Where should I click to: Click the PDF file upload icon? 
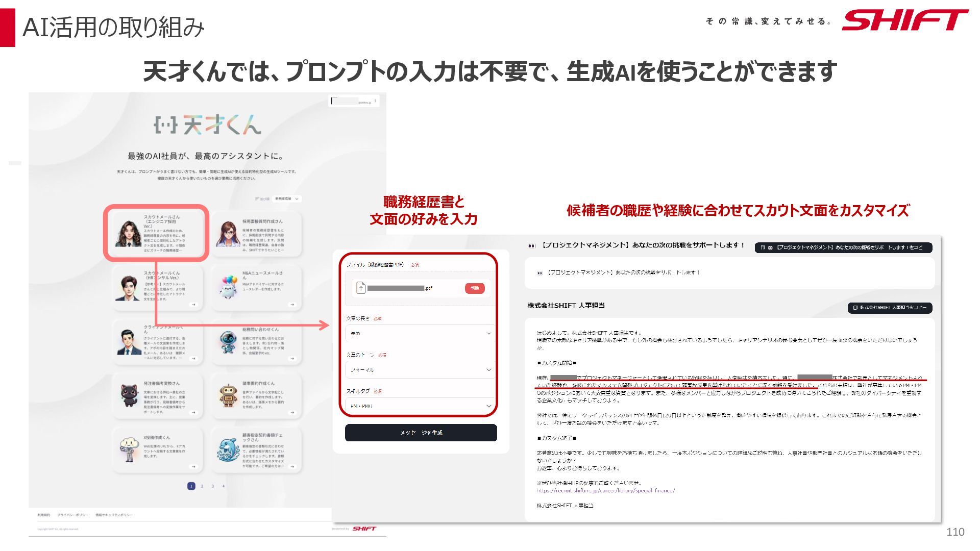click(361, 288)
